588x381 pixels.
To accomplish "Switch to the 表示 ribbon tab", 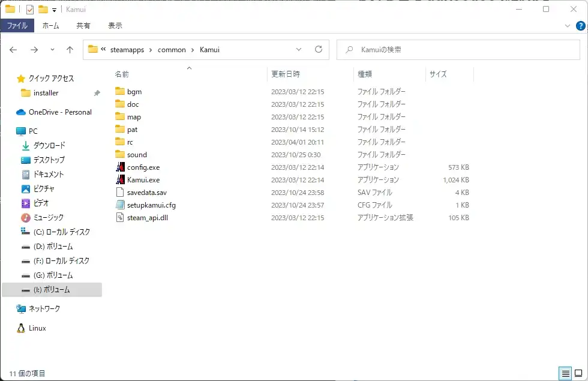I will tap(115, 26).
